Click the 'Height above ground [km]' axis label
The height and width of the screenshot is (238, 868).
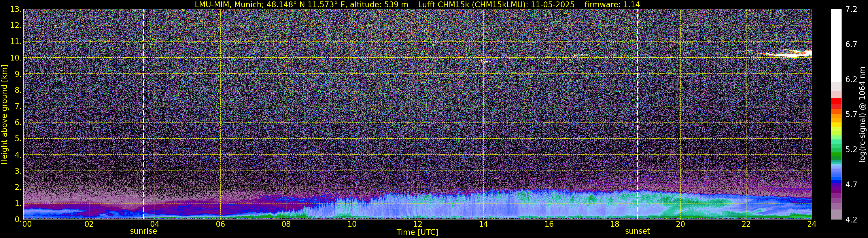coord(4,114)
